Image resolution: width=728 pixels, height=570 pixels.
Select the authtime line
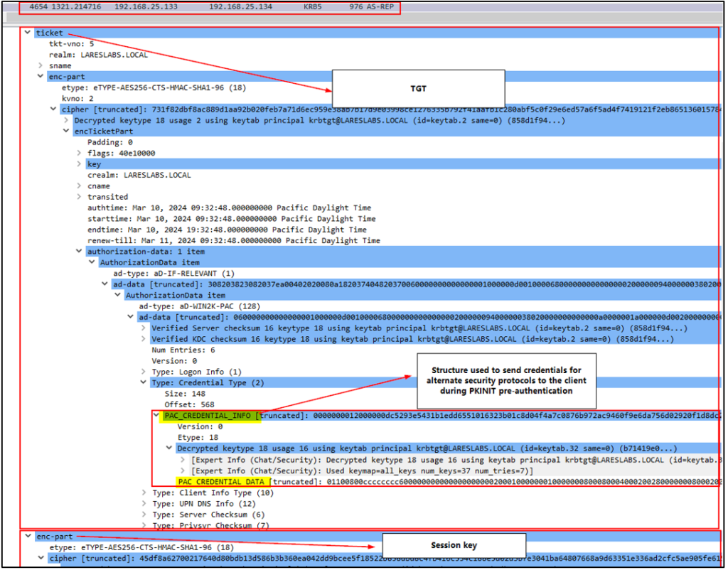click(x=230, y=208)
